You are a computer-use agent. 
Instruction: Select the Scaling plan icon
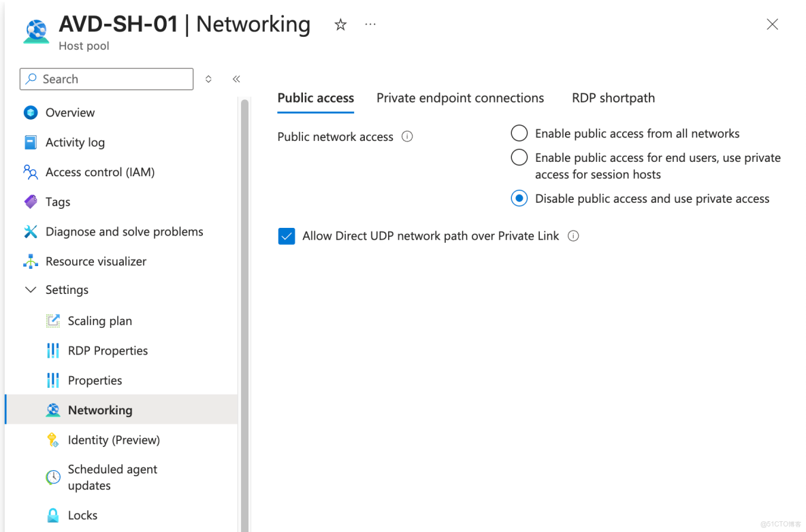(53, 320)
